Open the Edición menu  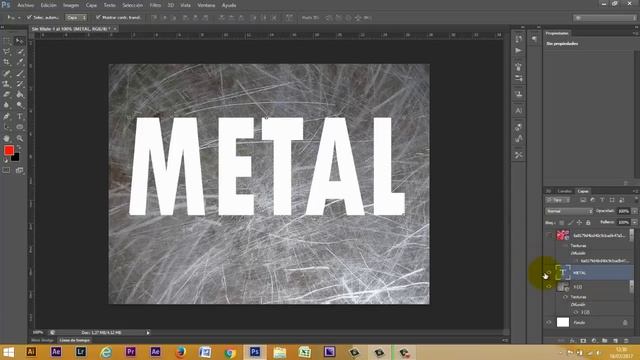pos(48,5)
